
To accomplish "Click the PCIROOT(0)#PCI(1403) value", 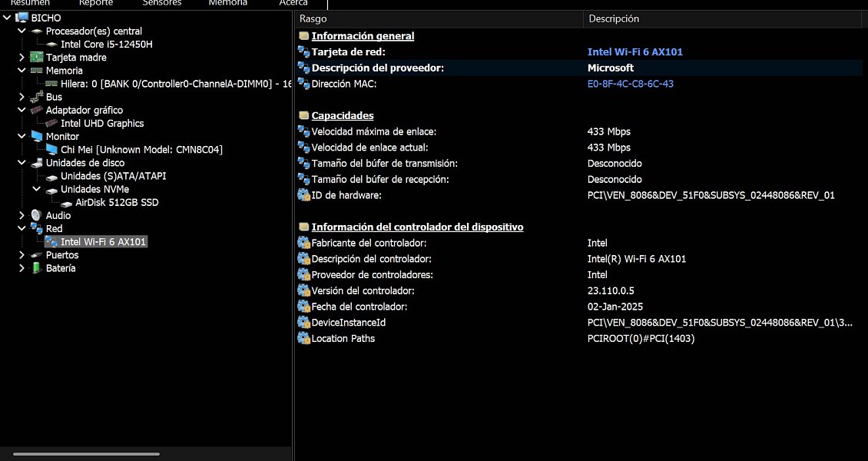I will pyautogui.click(x=641, y=339).
